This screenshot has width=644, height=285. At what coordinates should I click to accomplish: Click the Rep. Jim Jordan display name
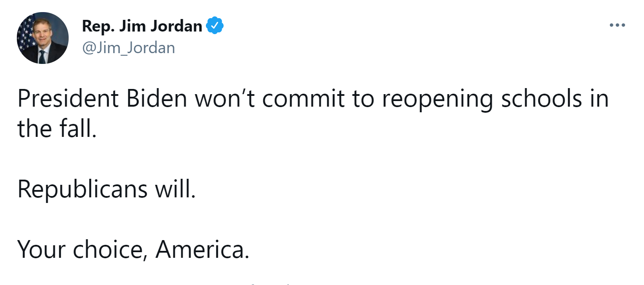[142, 26]
